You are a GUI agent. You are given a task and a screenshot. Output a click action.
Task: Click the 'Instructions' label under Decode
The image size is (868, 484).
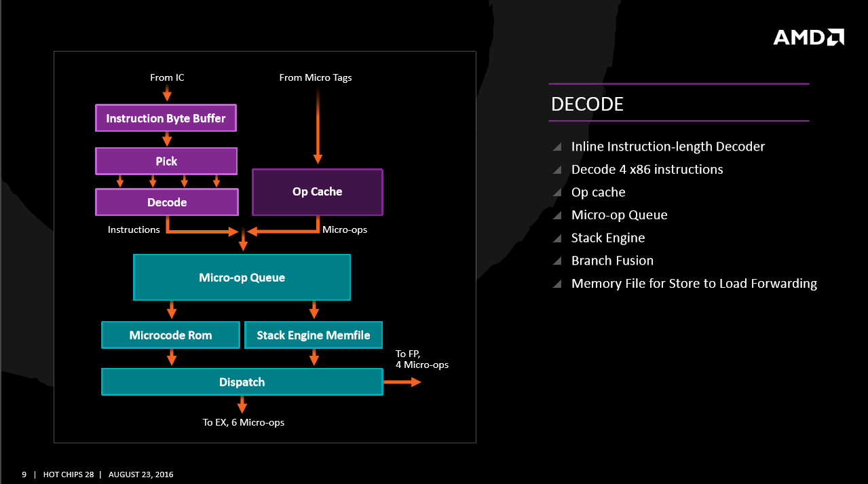[x=134, y=229]
